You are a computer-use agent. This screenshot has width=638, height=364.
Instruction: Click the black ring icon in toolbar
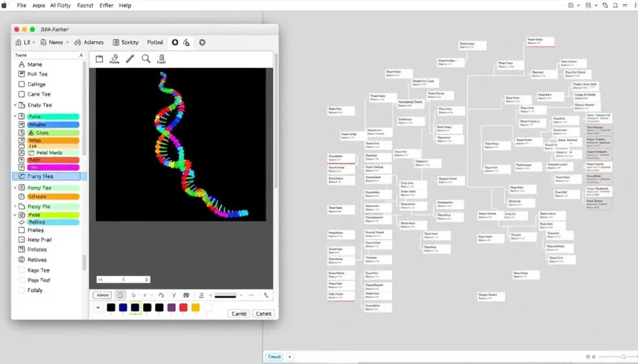click(175, 42)
